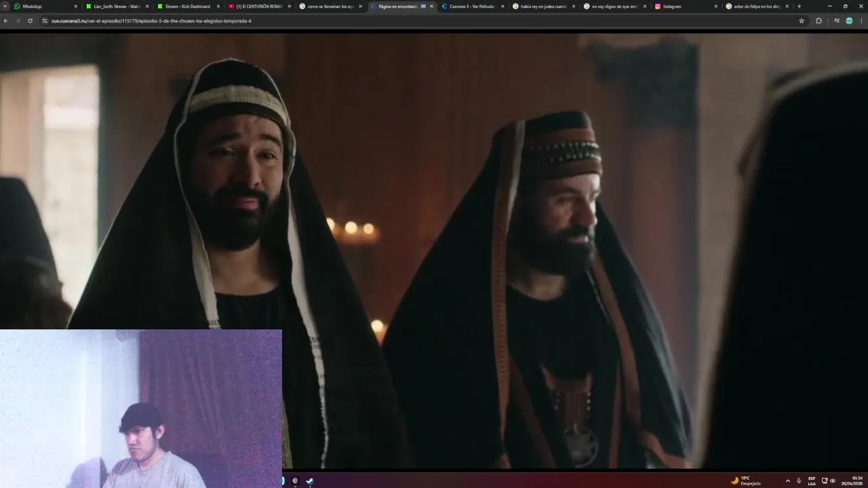Expand the tab search dropdown
868x488 pixels.
tap(5, 6)
